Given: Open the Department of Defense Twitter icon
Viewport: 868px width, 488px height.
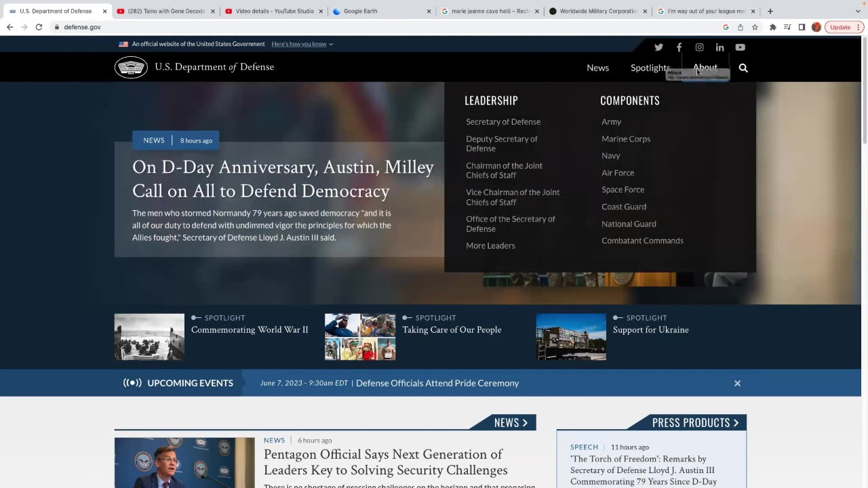Looking at the screenshot, I should click(x=658, y=47).
